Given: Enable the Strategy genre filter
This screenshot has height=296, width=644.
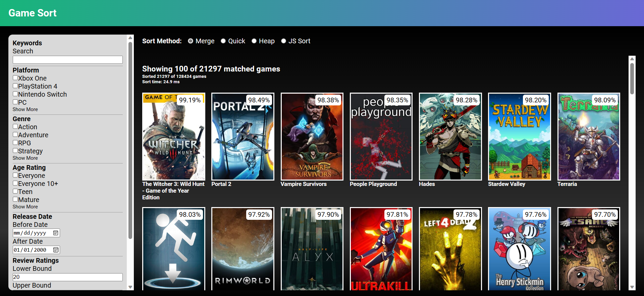Looking at the screenshot, I should (x=15, y=151).
